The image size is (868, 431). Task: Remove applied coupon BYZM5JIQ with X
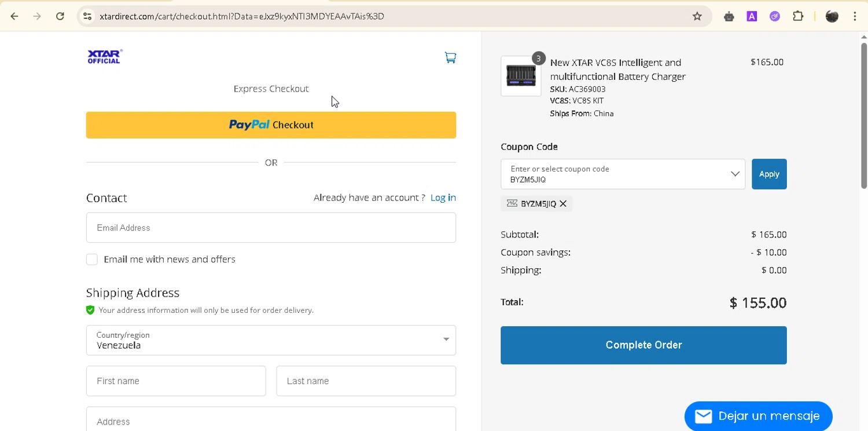point(563,203)
